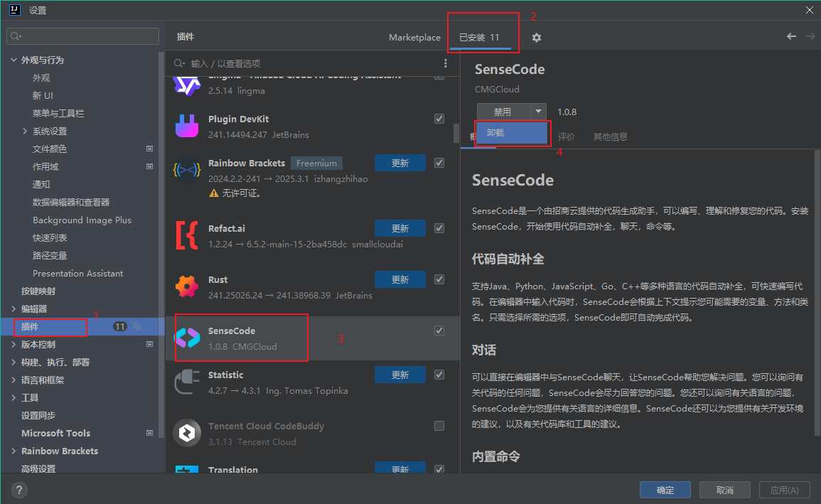Click the plugin list search magnifier
The width and height of the screenshot is (821, 504).
click(x=180, y=63)
